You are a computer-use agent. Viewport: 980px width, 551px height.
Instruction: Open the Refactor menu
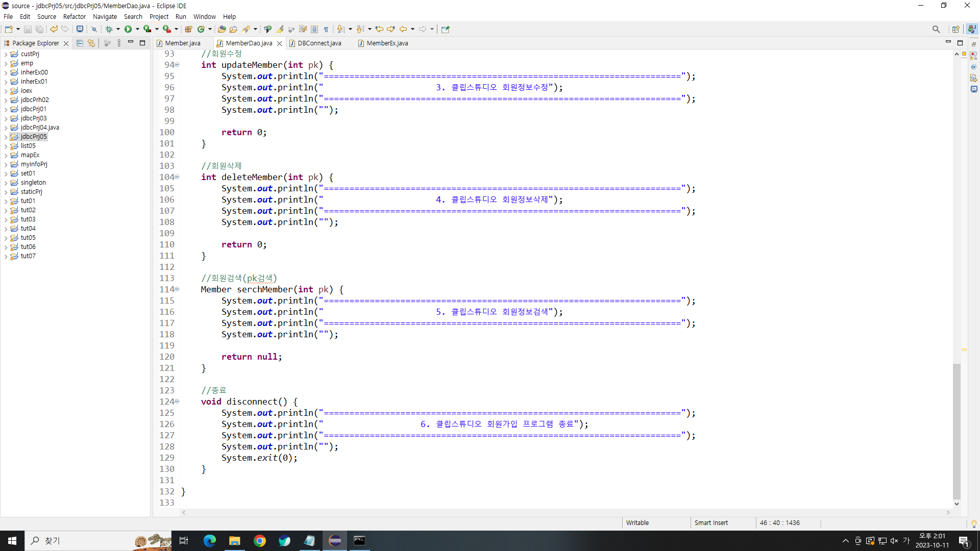tap(74, 16)
